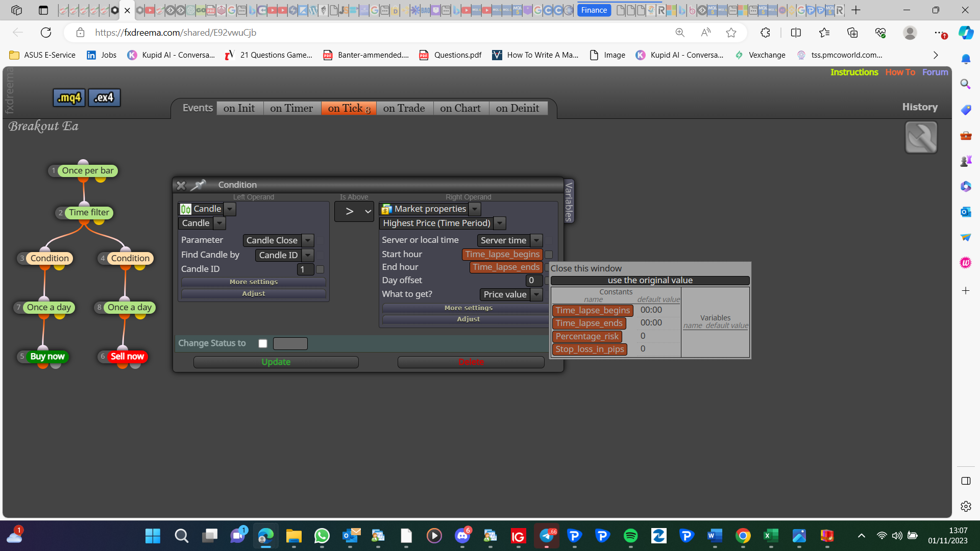Open the Edge sidebar search icon
Image resolution: width=980 pixels, height=551 pixels.
(x=965, y=84)
